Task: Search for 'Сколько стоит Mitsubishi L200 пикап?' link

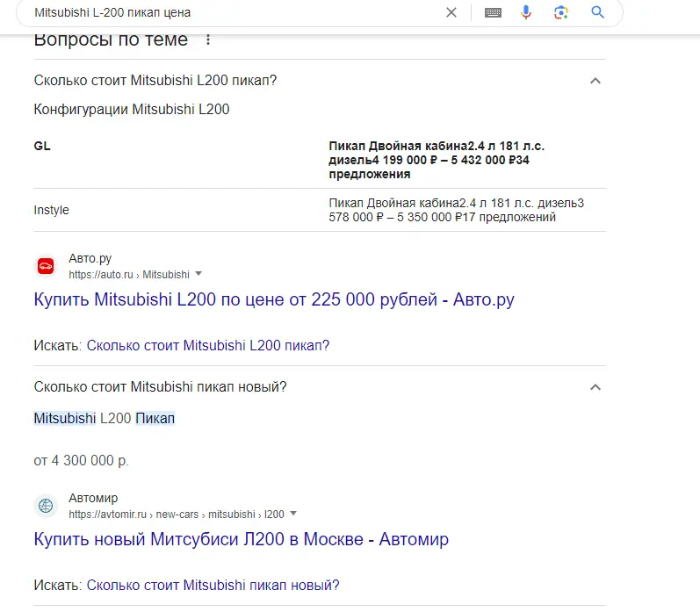Action: coord(207,345)
